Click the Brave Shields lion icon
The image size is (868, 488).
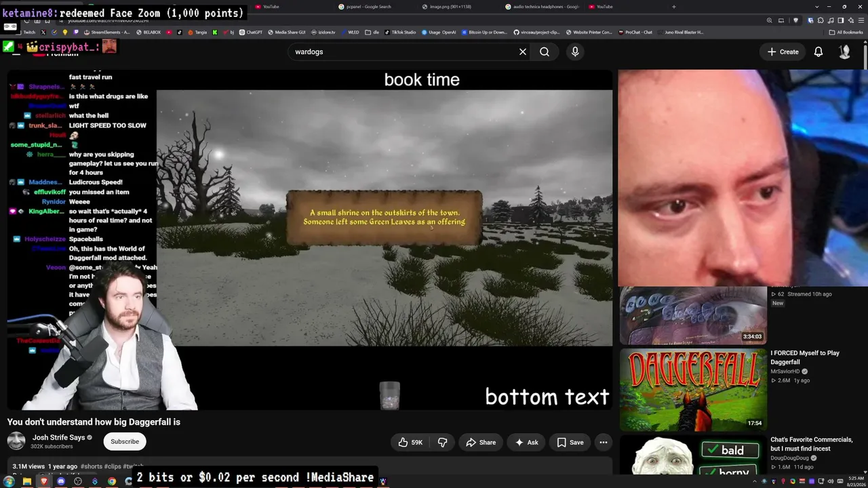pyautogui.click(x=796, y=20)
